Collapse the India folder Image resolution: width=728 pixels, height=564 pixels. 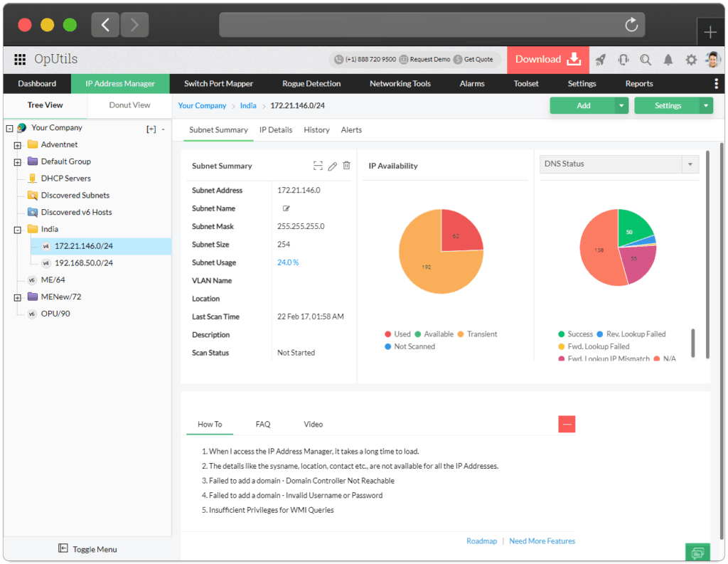click(17, 230)
